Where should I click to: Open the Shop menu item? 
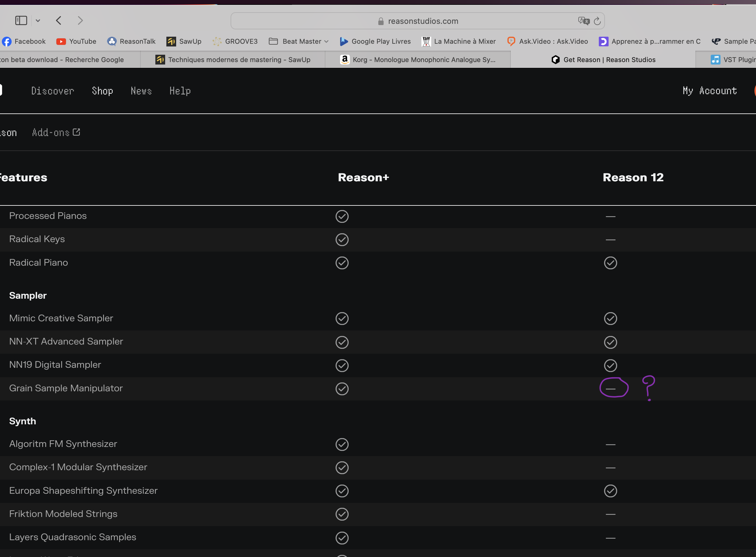pos(102,90)
